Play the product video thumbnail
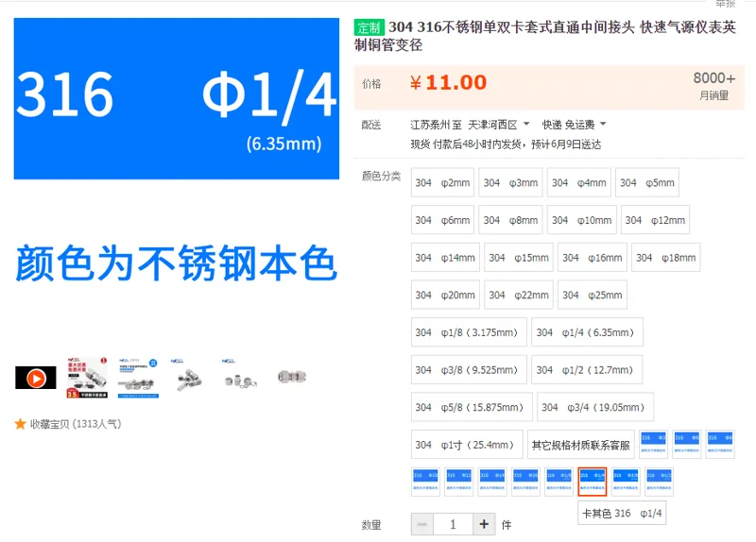This screenshot has width=756, height=542. (36, 378)
